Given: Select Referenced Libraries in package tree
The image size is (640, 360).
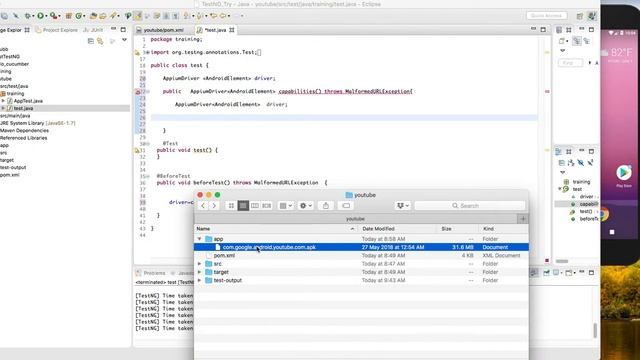Looking at the screenshot, I should (24, 138).
